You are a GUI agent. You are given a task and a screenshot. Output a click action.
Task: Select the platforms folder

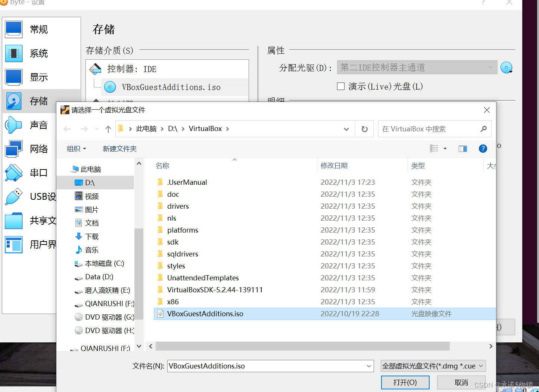click(183, 230)
